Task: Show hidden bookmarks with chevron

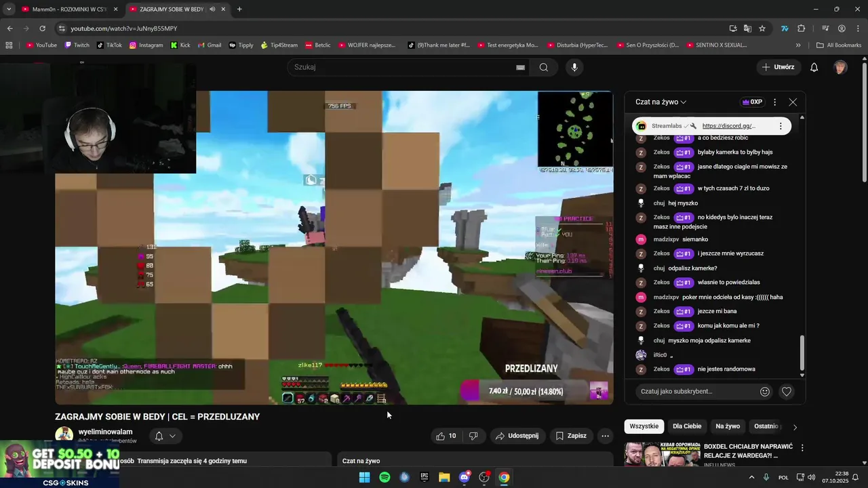Action: point(798,45)
